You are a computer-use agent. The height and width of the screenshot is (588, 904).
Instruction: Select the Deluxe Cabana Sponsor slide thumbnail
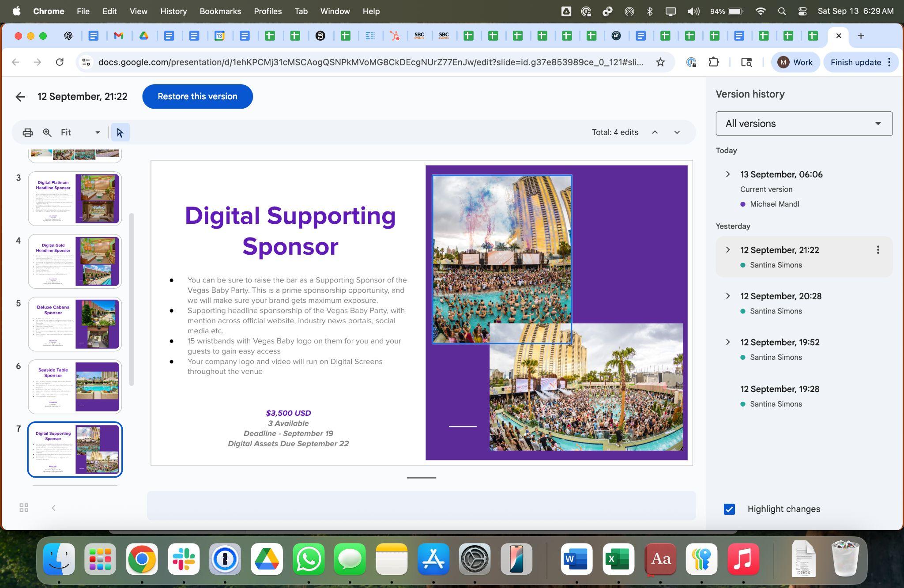click(75, 324)
